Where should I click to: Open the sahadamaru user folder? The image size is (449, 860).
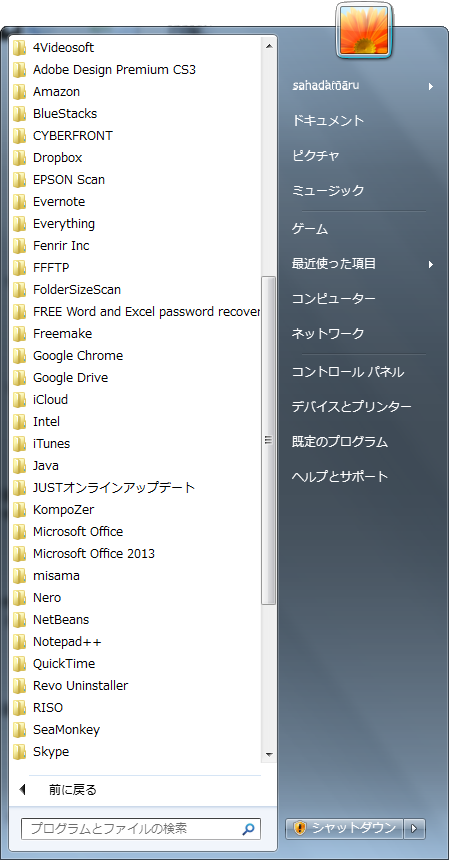[326, 86]
